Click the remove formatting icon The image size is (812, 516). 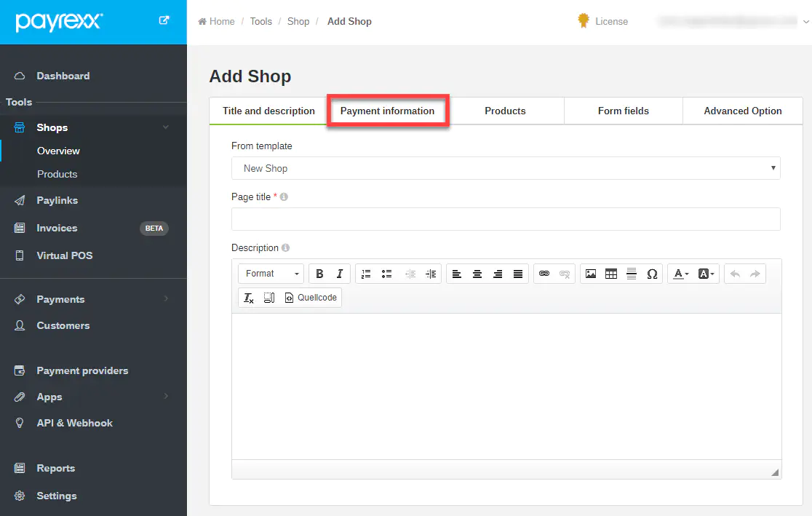click(249, 298)
